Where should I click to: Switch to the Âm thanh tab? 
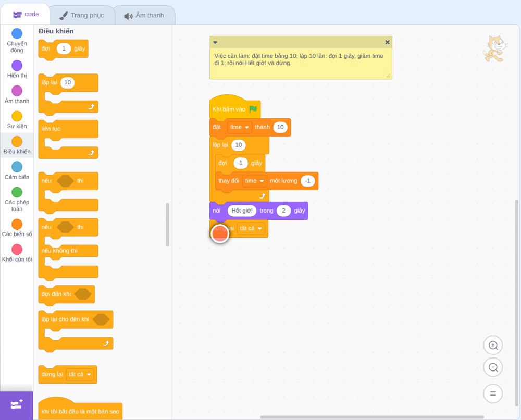point(144,15)
